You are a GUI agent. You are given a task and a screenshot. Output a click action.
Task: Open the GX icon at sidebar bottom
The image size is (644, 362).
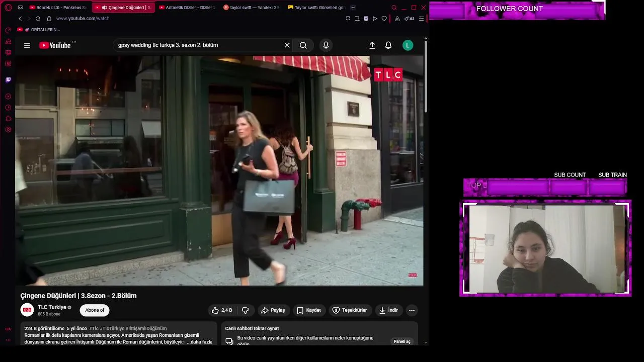[x=8, y=329]
